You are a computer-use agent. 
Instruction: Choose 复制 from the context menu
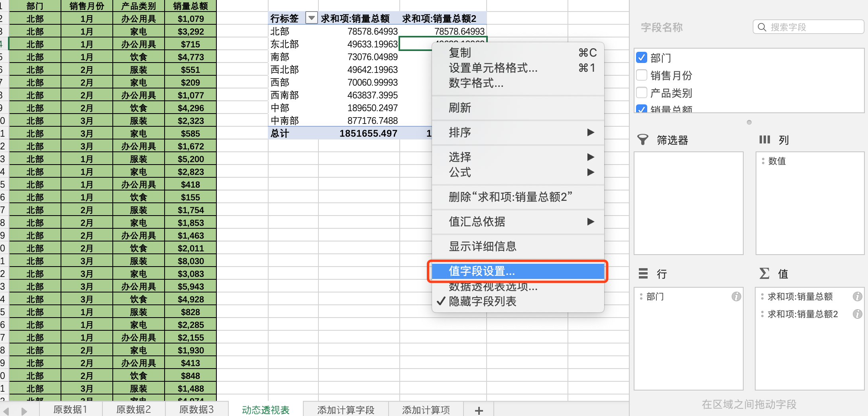[518, 53]
